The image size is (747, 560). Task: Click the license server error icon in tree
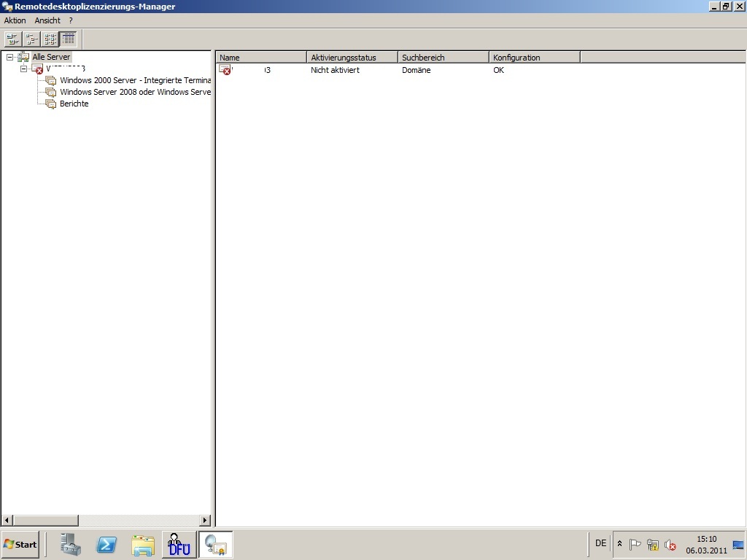(x=37, y=69)
